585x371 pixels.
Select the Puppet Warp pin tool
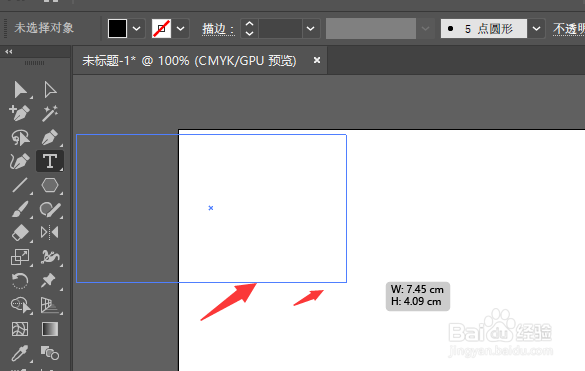pyautogui.click(x=49, y=281)
